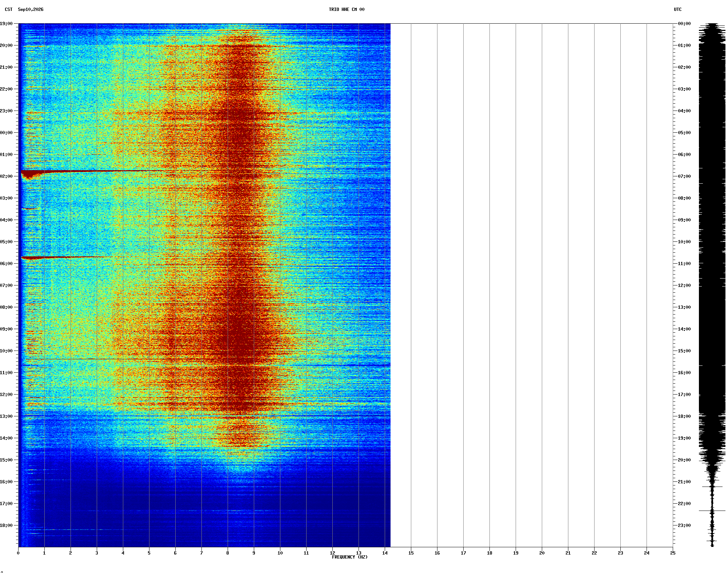Screen dimensions: 728x576
Task: Click the 18:00 UTC time label
Action: pyautogui.click(x=684, y=416)
